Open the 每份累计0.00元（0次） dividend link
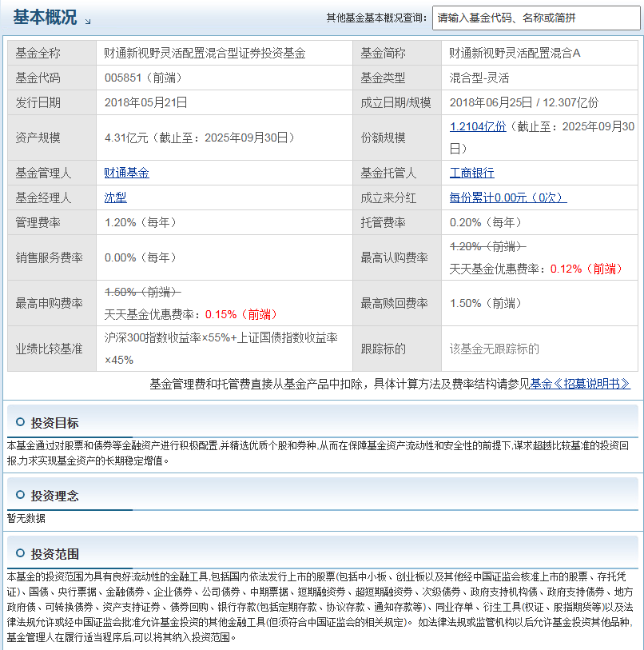 point(508,197)
